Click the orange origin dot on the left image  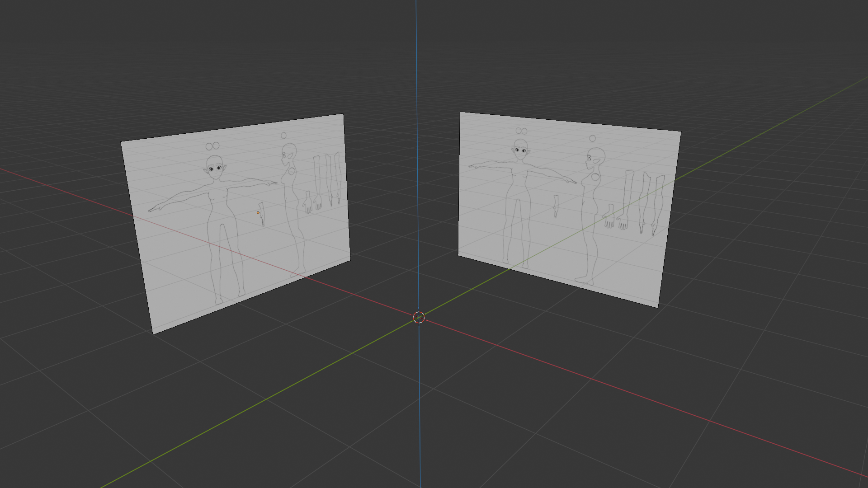tap(258, 213)
